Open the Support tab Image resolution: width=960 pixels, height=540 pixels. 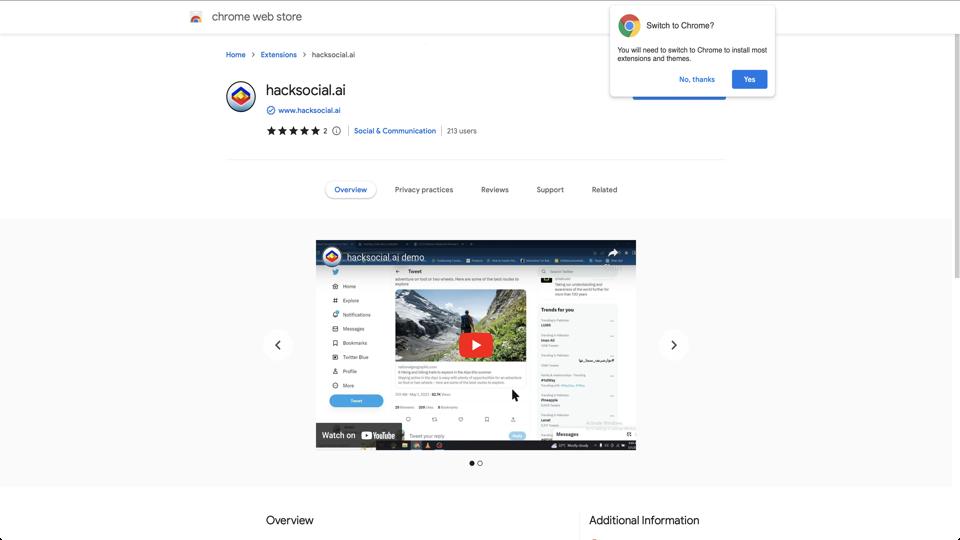coord(550,190)
